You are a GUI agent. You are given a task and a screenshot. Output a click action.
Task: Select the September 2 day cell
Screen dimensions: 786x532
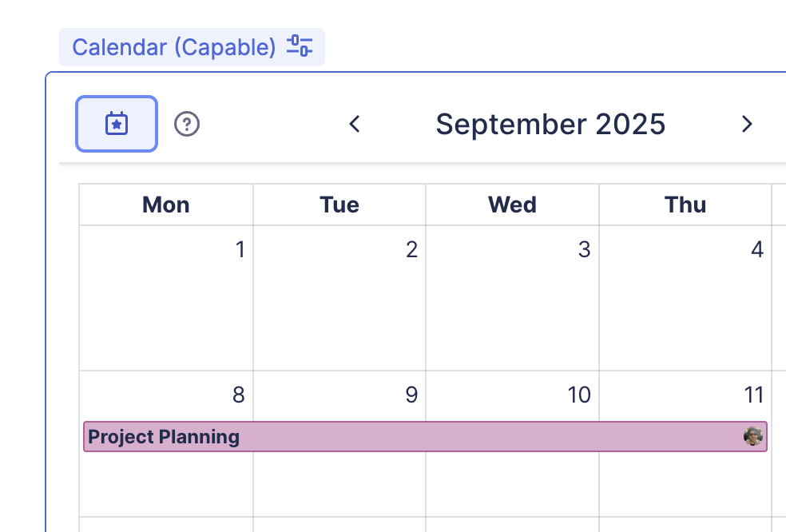(x=339, y=304)
